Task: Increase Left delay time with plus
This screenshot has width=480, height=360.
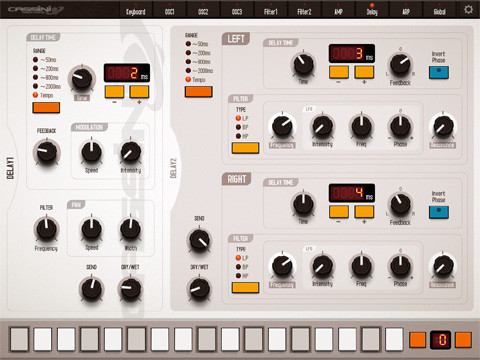Action: pyautogui.click(x=364, y=72)
